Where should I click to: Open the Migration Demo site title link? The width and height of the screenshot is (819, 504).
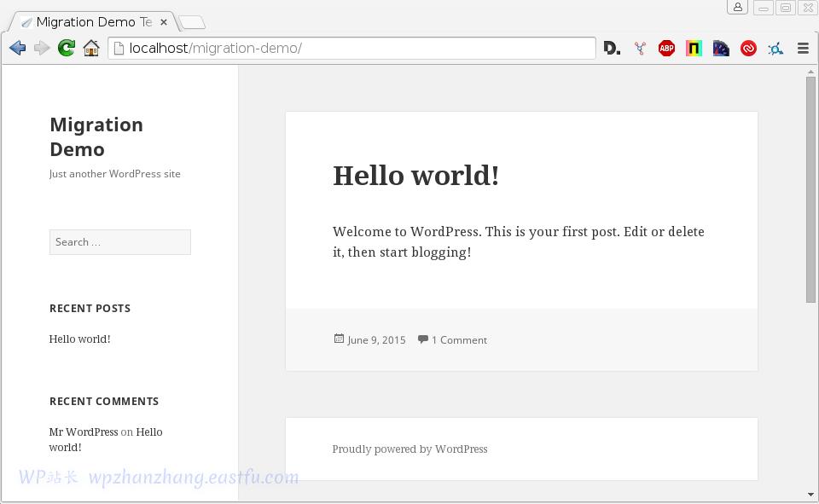96,136
